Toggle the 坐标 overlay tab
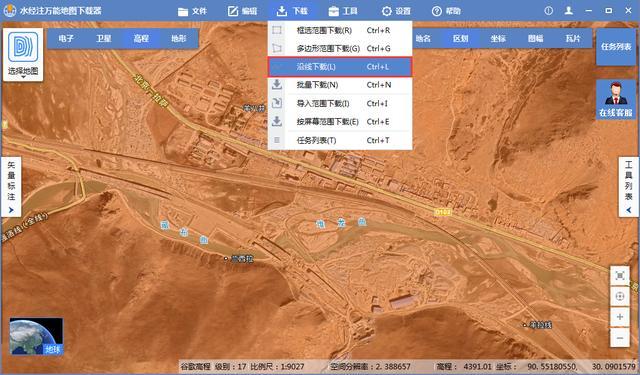640x375 pixels. [498, 39]
